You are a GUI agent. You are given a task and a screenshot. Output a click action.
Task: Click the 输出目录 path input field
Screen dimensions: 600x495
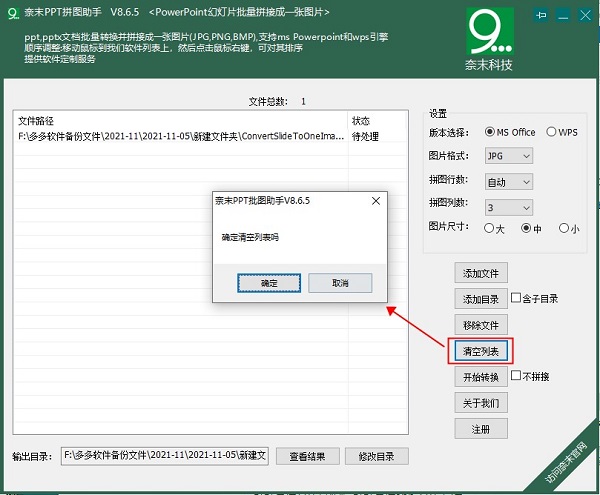click(165, 456)
